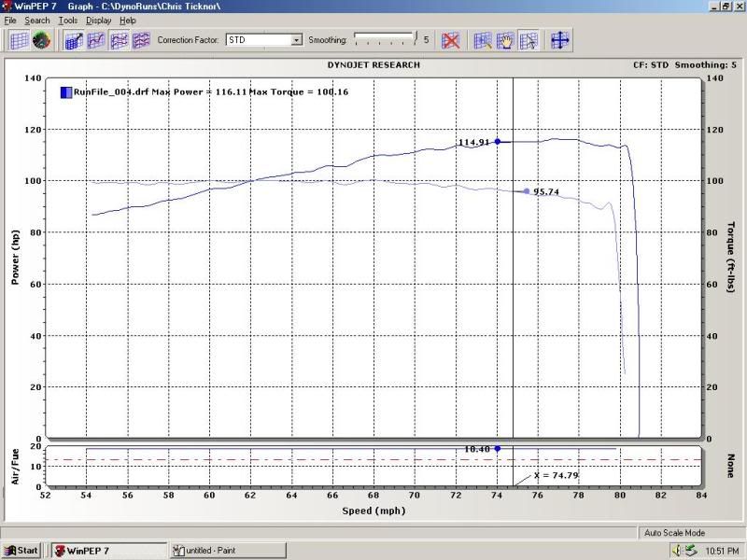Click the Air/Fuel axis label
Screen dimensions: 747x560
[x=15, y=467]
